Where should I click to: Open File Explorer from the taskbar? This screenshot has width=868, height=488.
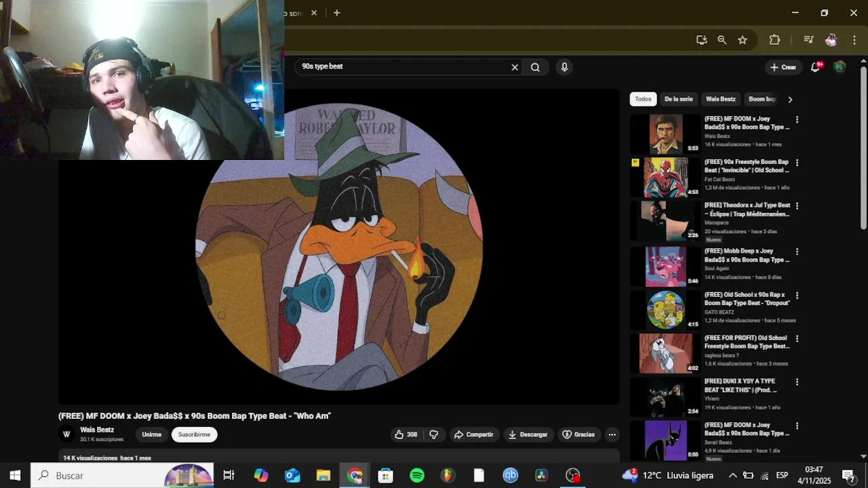click(323, 475)
